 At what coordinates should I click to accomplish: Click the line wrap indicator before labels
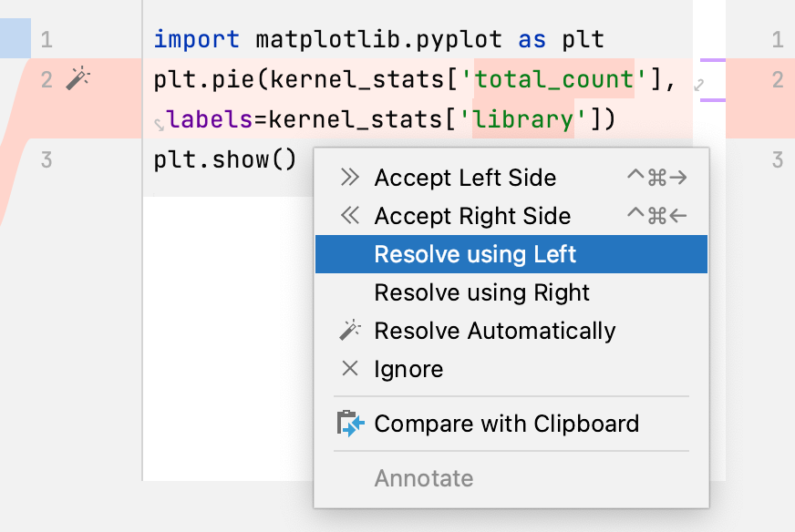click(x=160, y=119)
